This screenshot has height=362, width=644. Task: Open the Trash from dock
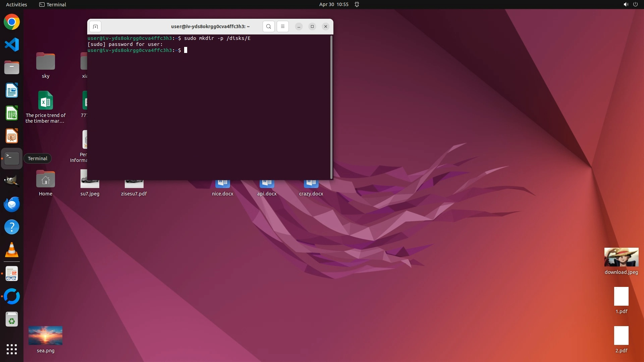coord(12,319)
